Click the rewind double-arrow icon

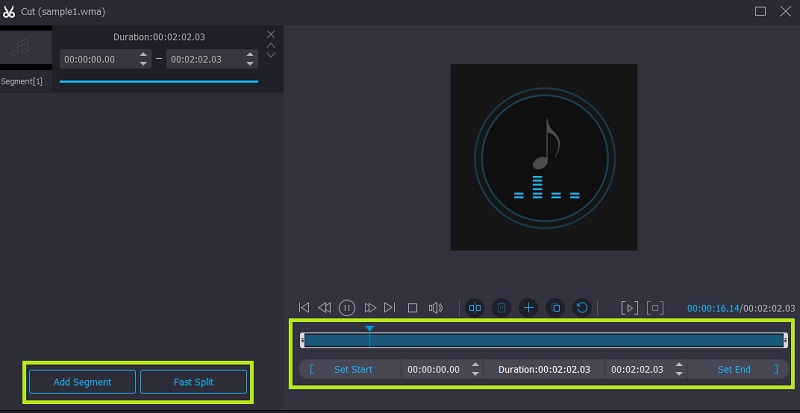pyautogui.click(x=324, y=308)
